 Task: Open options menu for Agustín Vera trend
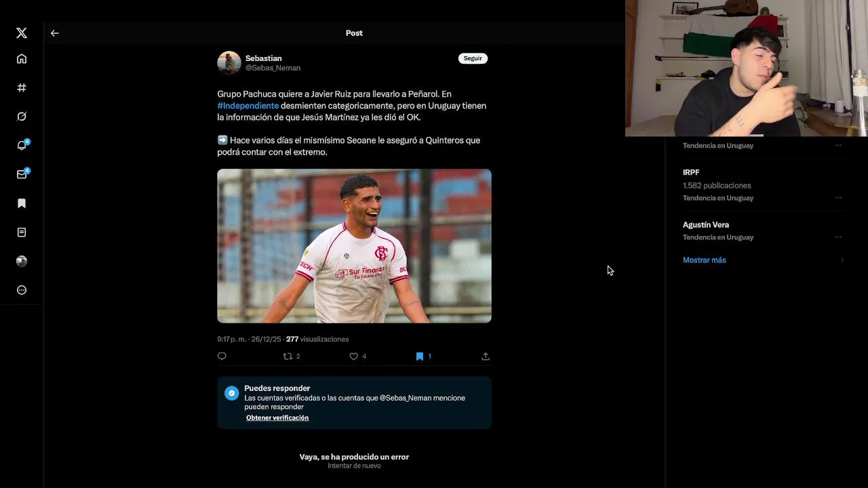(838, 237)
